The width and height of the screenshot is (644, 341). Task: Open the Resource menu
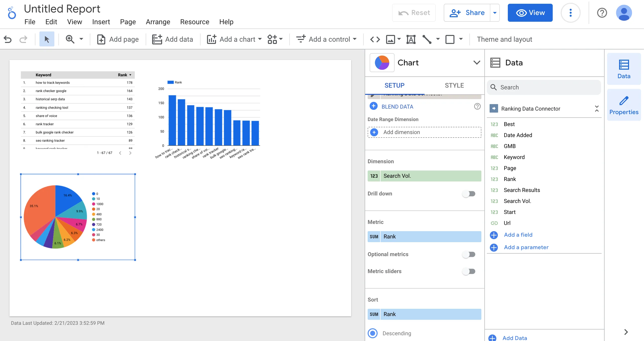tap(195, 22)
